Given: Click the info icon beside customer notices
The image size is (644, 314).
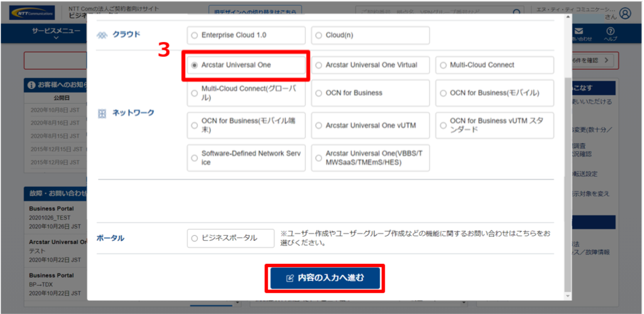Looking at the screenshot, I should click(x=31, y=86).
